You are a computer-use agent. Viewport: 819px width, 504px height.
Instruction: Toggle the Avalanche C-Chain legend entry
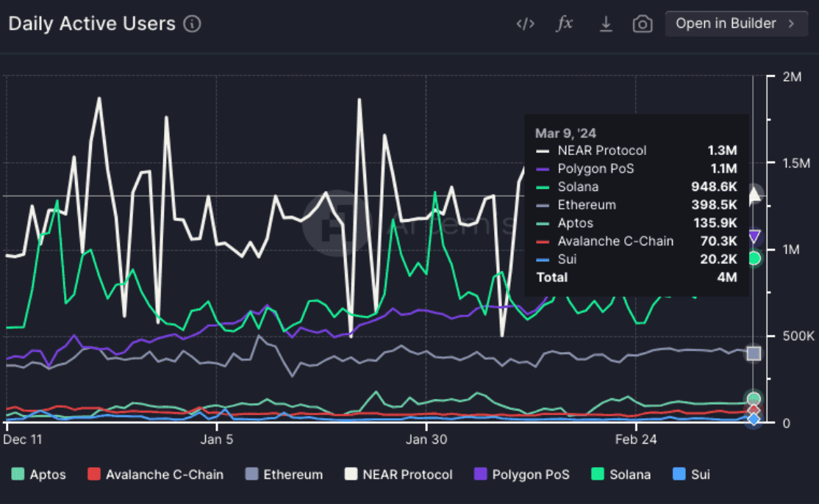click(x=156, y=475)
